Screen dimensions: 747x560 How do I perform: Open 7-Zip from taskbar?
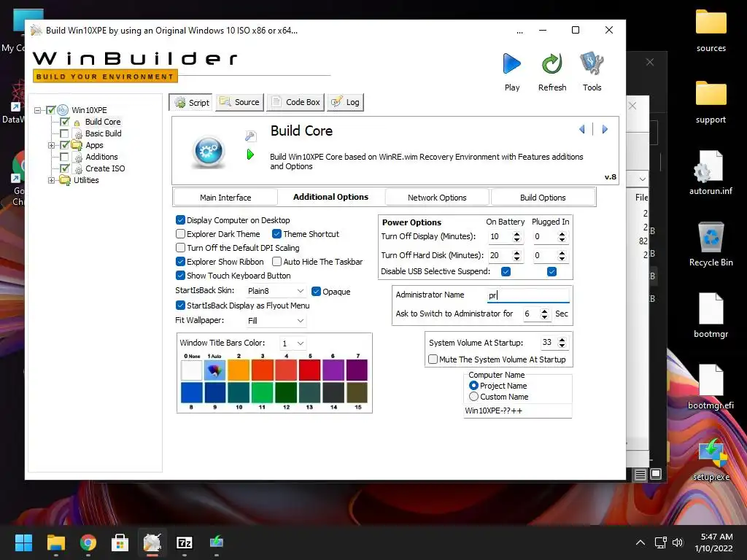tap(185, 542)
